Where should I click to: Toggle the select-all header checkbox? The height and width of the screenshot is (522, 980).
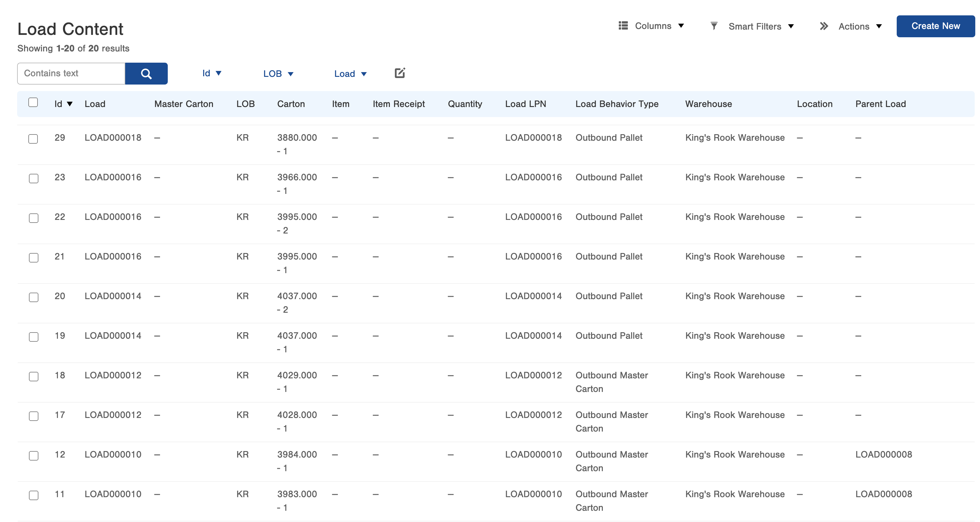[33, 103]
